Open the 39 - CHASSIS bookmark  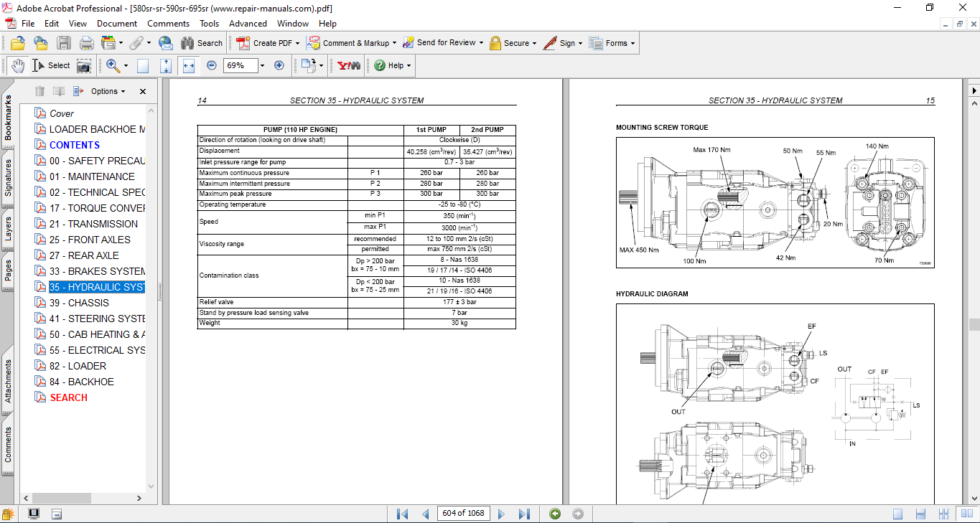point(79,303)
